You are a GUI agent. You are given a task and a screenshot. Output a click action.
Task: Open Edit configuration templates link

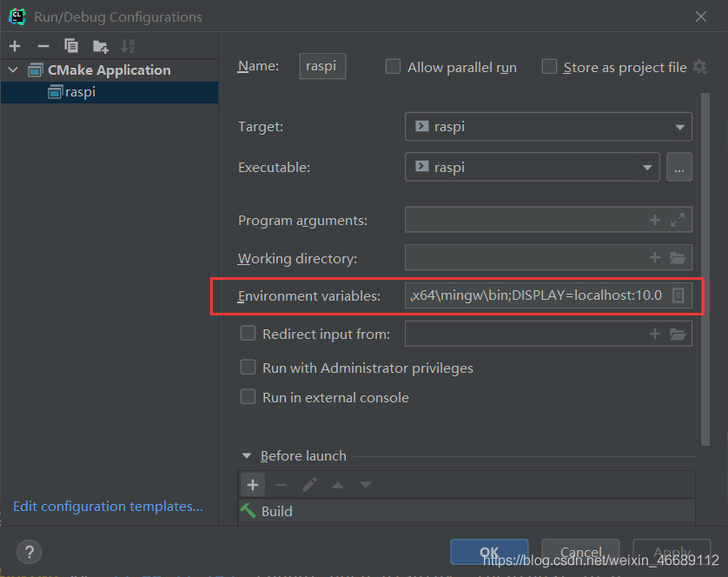108,506
